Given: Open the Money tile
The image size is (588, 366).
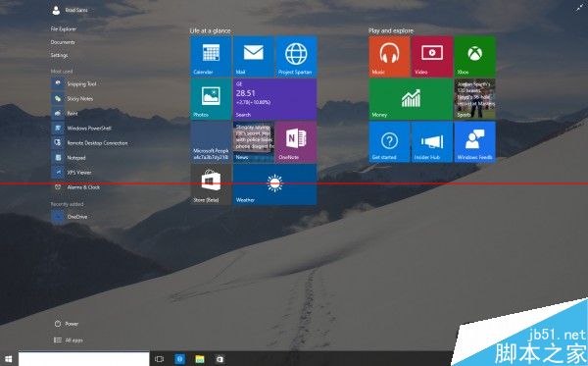Looking at the screenshot, I should click(x=411, y=99).
